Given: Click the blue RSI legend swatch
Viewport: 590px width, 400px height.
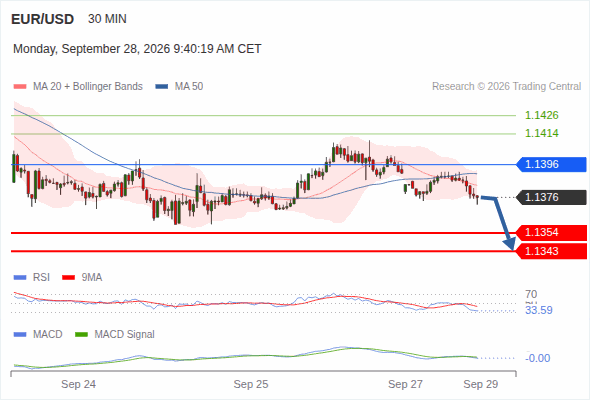Looking at the screenshot, I should point(20,278).
